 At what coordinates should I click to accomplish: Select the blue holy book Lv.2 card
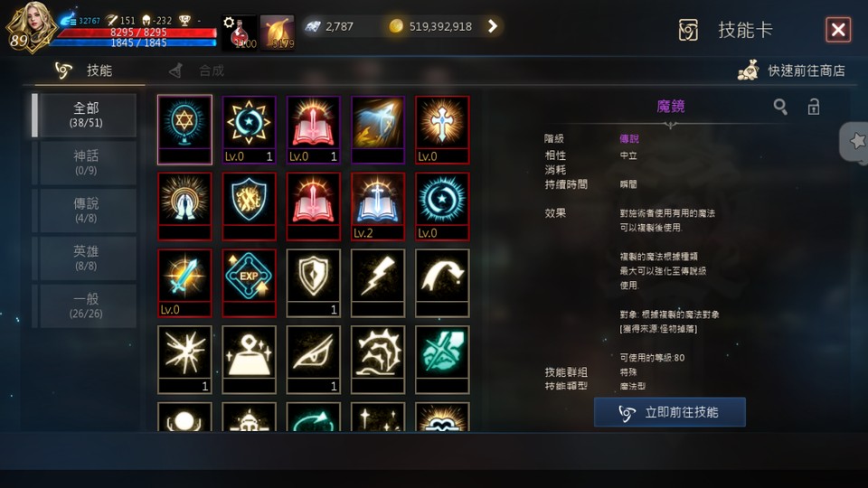click(378, 206)
